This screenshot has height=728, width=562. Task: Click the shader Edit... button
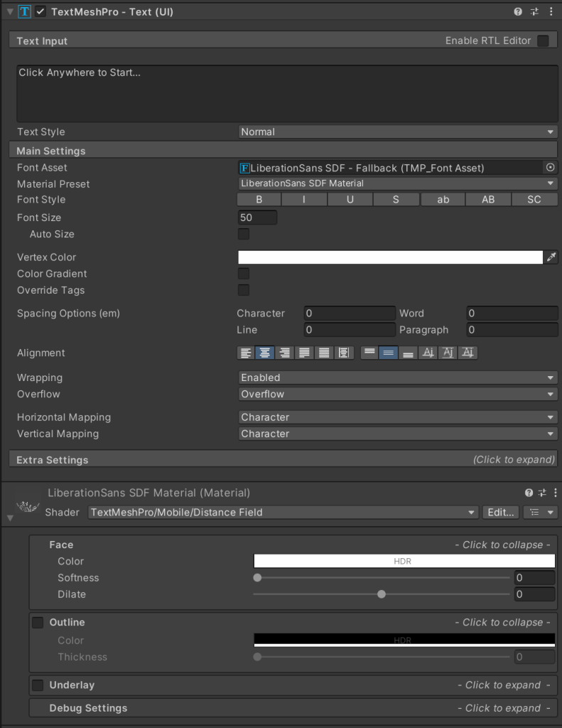[500, 512]
